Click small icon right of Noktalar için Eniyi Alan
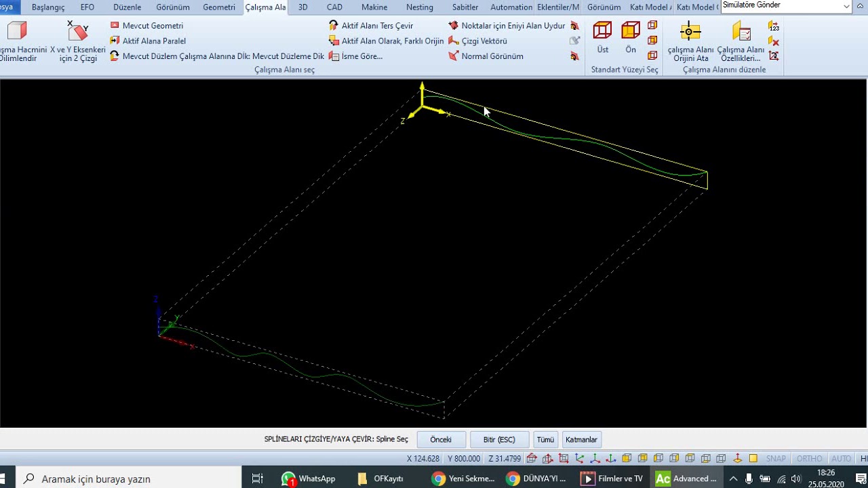The image size is (868, 488). (x=574, y=26)
